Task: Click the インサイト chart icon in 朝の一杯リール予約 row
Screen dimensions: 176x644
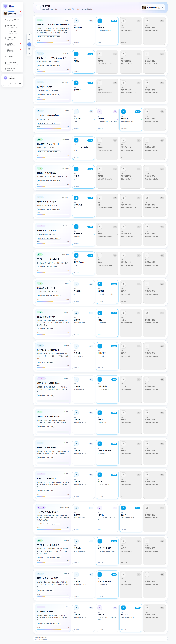Action: click(147, 608)
